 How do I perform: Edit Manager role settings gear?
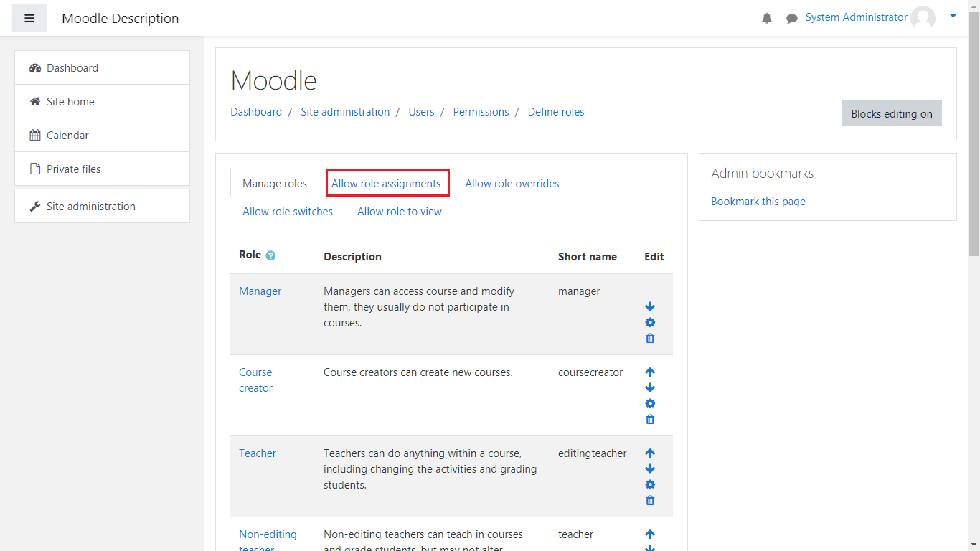(x=650, y=323)
